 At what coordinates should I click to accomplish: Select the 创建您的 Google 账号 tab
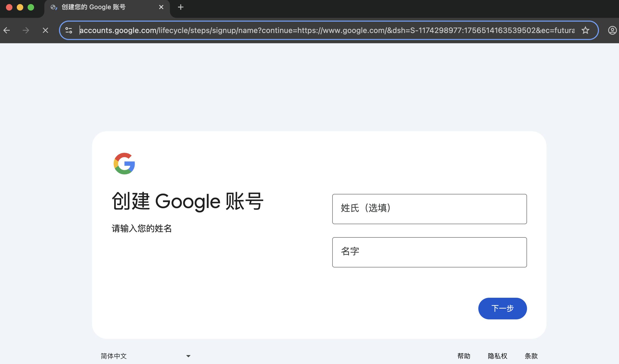tap(107, 7)
